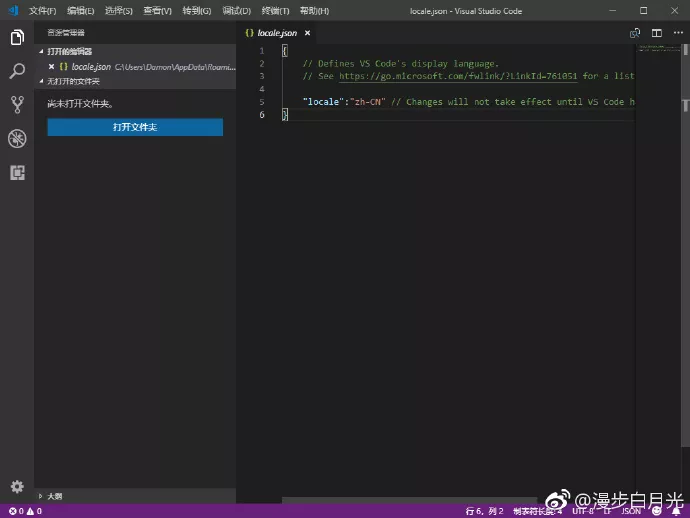Screen dimensions: 690x518
Task: Click the 行 6, 列 2 cursor position indicator
Action: 484,511
